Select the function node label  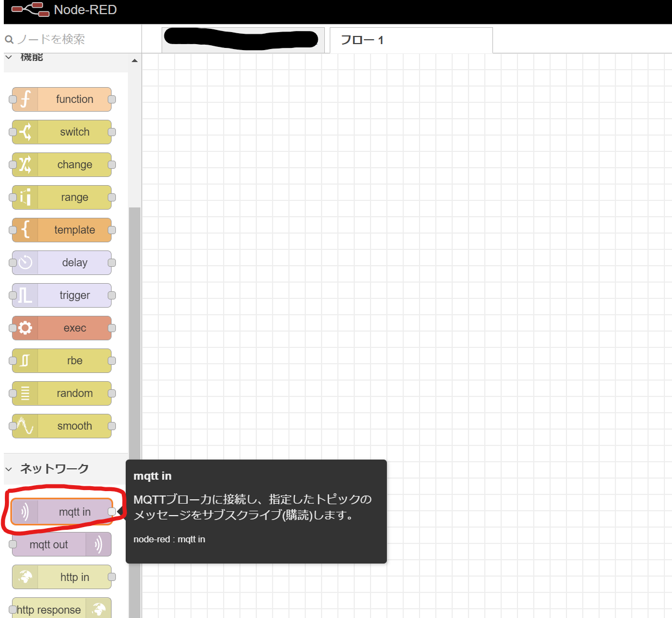[x=75, y=99]
